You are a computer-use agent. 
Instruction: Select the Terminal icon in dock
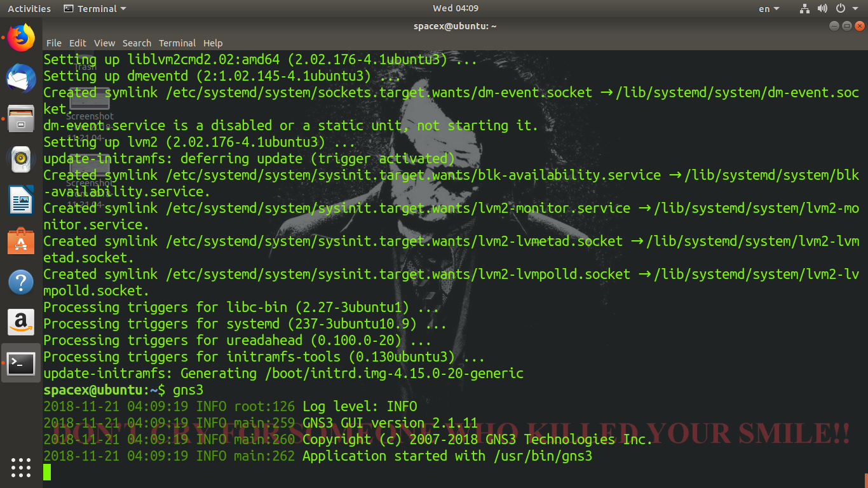point(21,363)
